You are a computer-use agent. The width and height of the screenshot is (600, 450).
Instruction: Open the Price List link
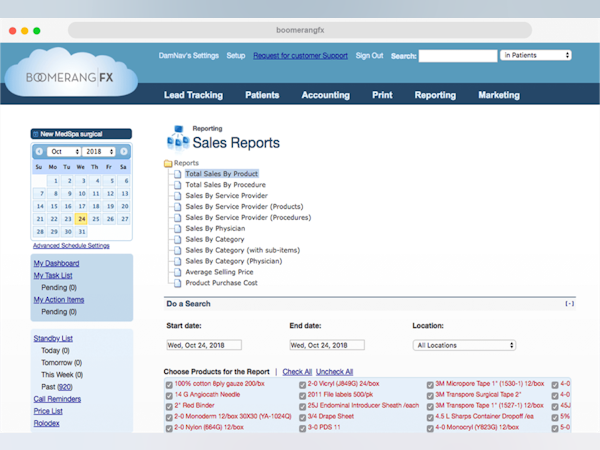(48, 411)
